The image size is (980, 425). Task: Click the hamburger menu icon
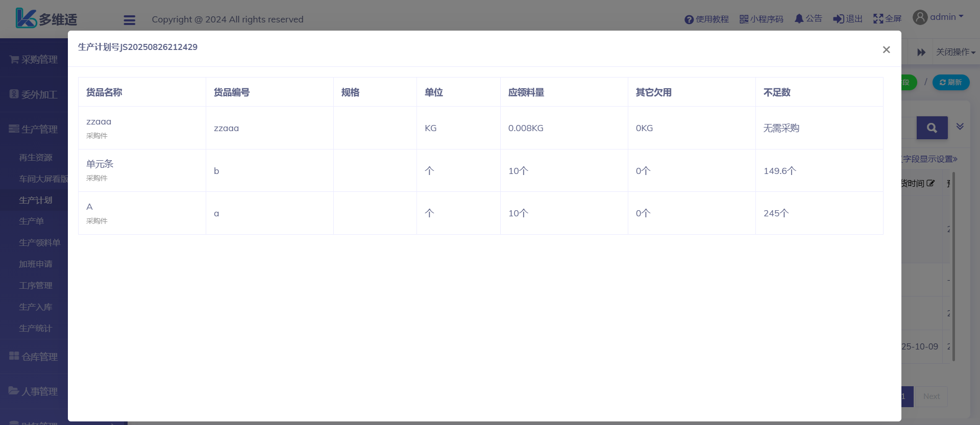tap(129, 20)
